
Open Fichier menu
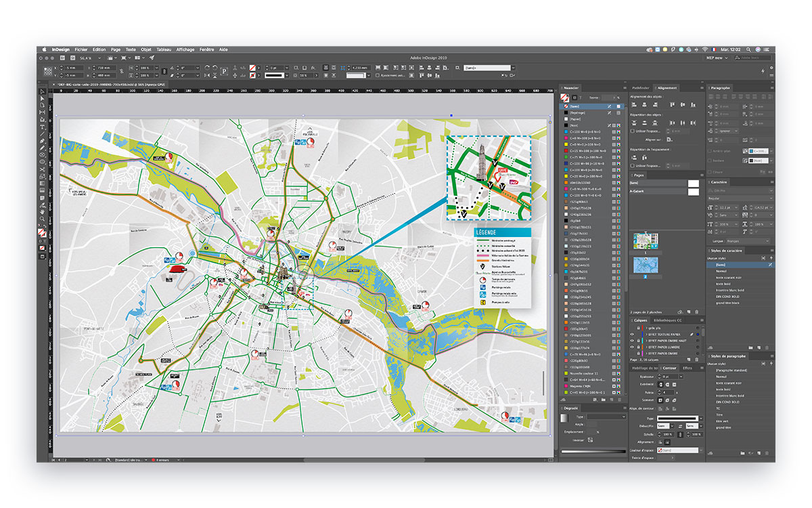point(81,49)
